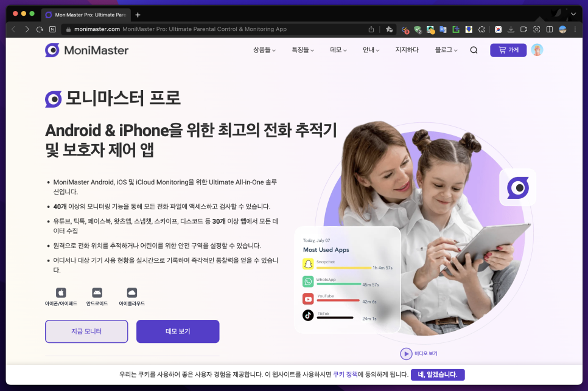Click the 'Most Used Apps' card title

pyautogui.click(x=326, y=250)
